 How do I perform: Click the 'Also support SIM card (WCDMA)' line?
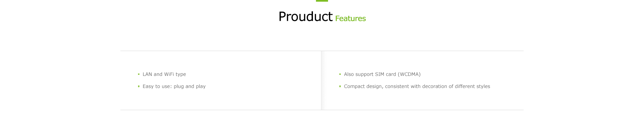pyautogui.click(x=382, y=74)
